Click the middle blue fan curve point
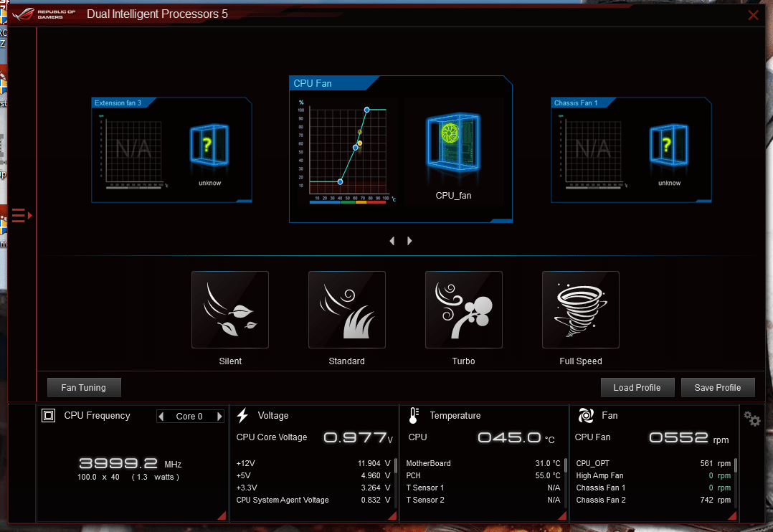This screenshot has width=773, height=532. pos(356,148)
